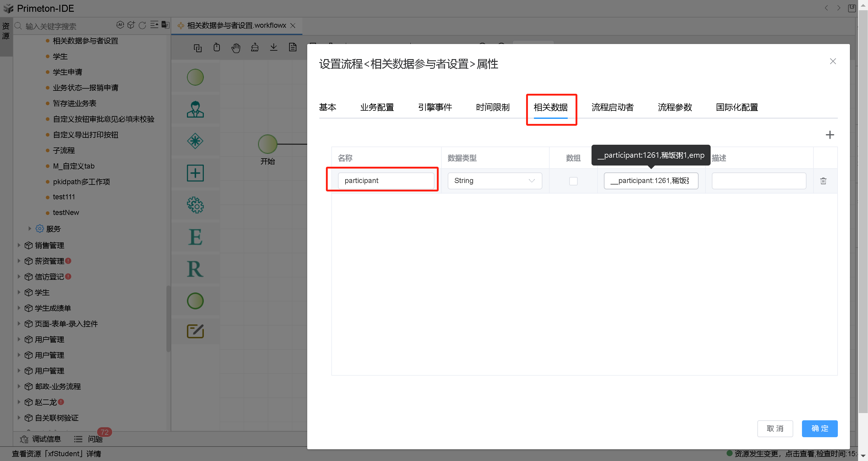Click the 确定 confirm button
The width and height of the screenshot is (868, 461).
pos(819,428)
